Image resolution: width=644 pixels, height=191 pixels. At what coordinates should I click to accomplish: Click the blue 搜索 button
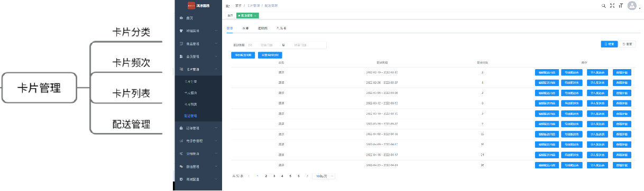[609, 44]
